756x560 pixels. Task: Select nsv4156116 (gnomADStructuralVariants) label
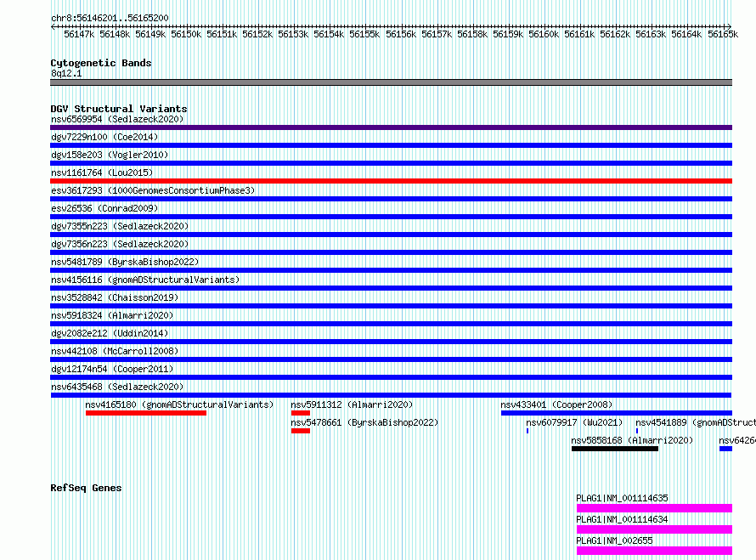pyautogui.click(x=145, y=280)
